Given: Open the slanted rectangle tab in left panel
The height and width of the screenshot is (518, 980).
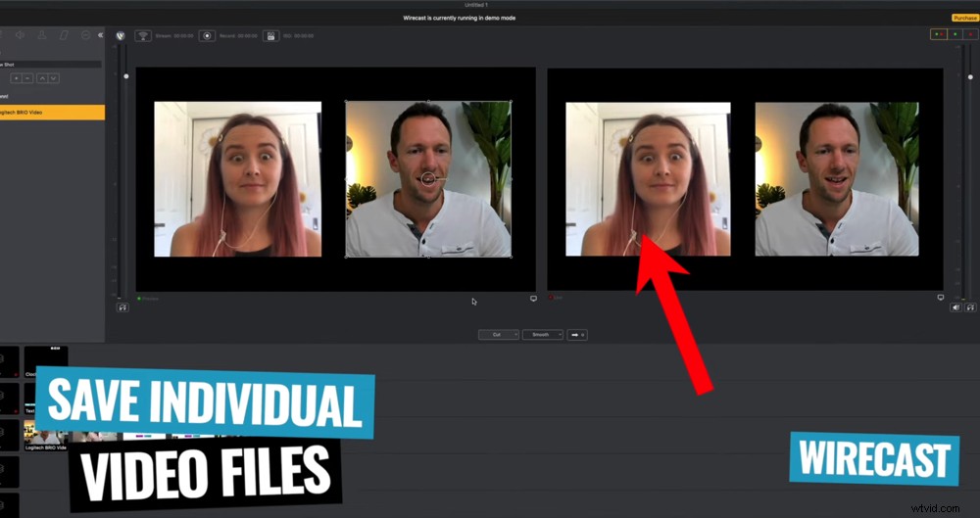Looking at the screenshot, I should click(64, 35).
